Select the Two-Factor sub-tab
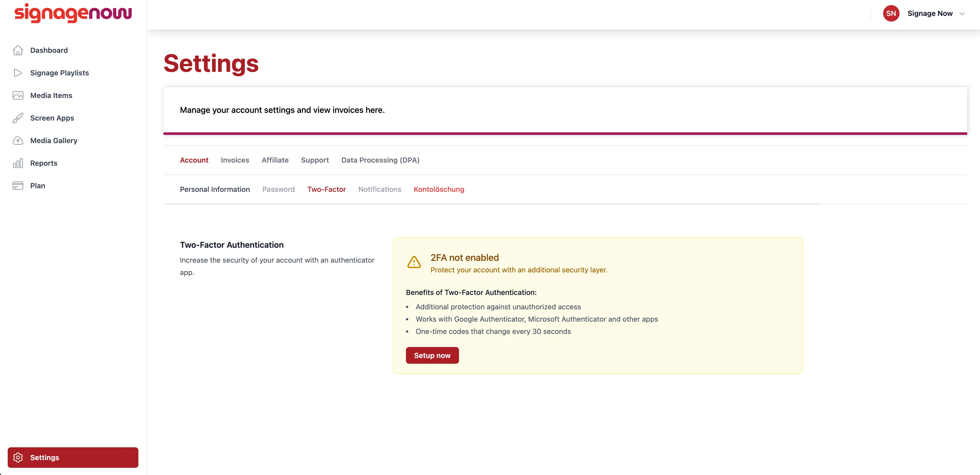The height and width of the screenshot is (475, 980). 326,190
